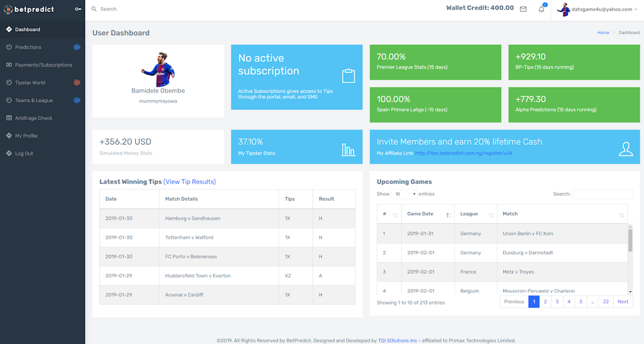This screenshot has height=344, width=644.
Task: Go to page 3
Action: coord(557,302)
